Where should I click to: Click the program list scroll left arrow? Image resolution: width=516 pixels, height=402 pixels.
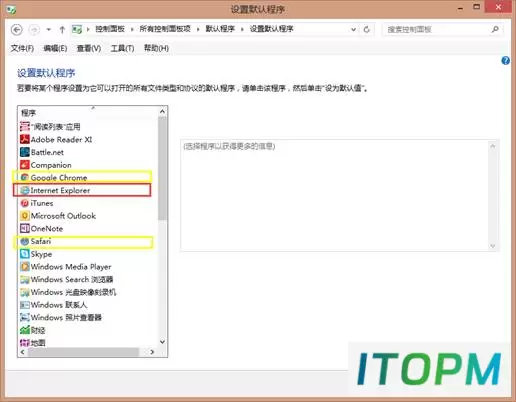click(23, 352)
